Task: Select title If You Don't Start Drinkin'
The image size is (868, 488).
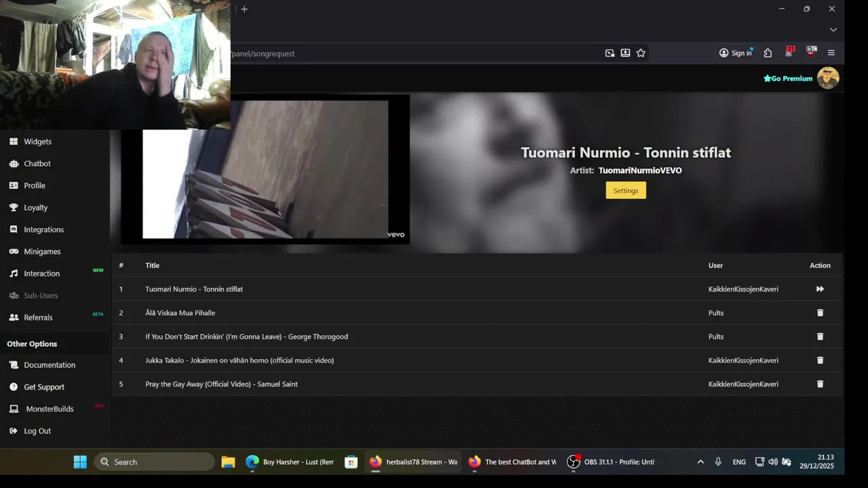Action: (246, 336)
